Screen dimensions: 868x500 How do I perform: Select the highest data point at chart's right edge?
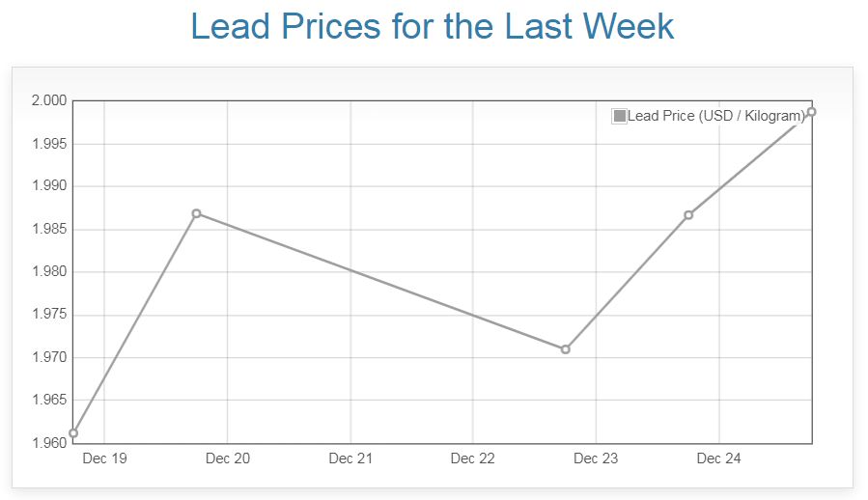click(811, 112)
